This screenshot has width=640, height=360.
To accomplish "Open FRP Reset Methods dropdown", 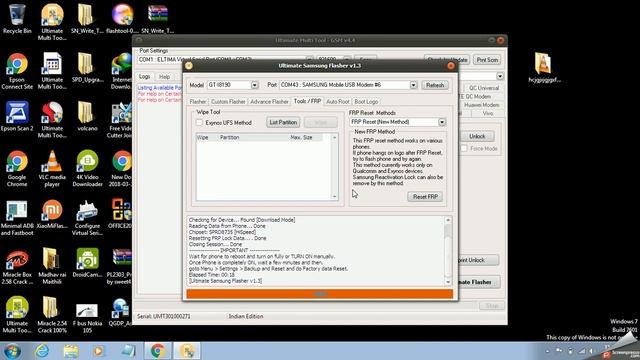I will (442, 122).
